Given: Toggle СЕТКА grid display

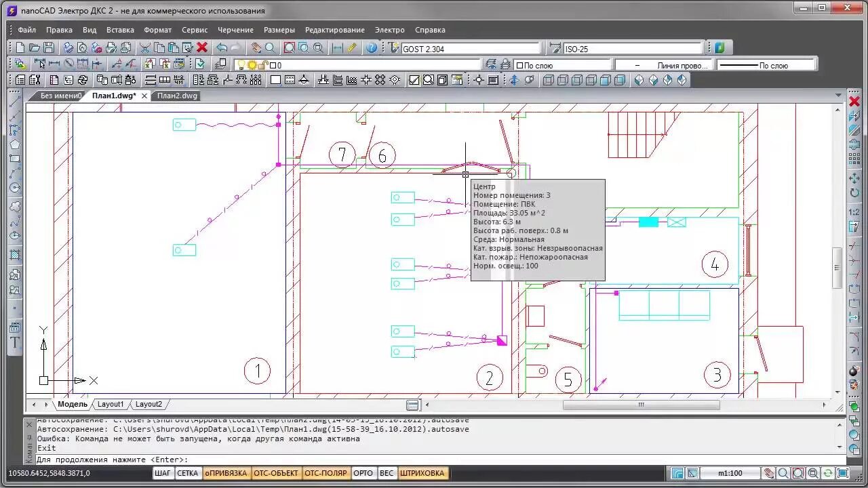Looking at the screenshot, I should [188, 473].
